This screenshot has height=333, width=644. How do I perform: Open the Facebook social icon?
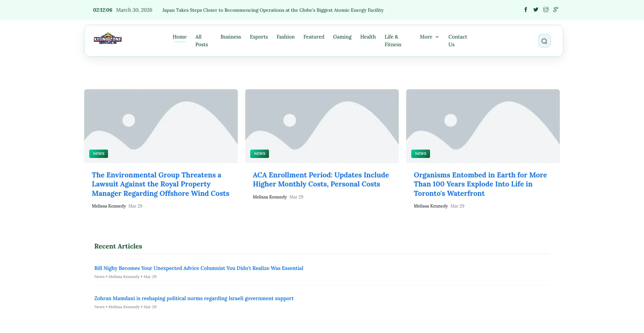(x=526, y=10)
